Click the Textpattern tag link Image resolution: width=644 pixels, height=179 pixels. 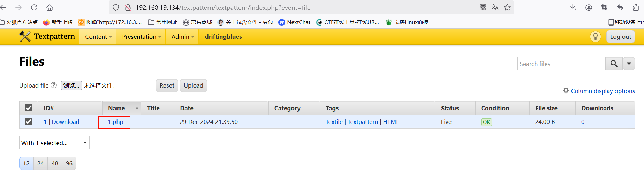coord(363,122)
